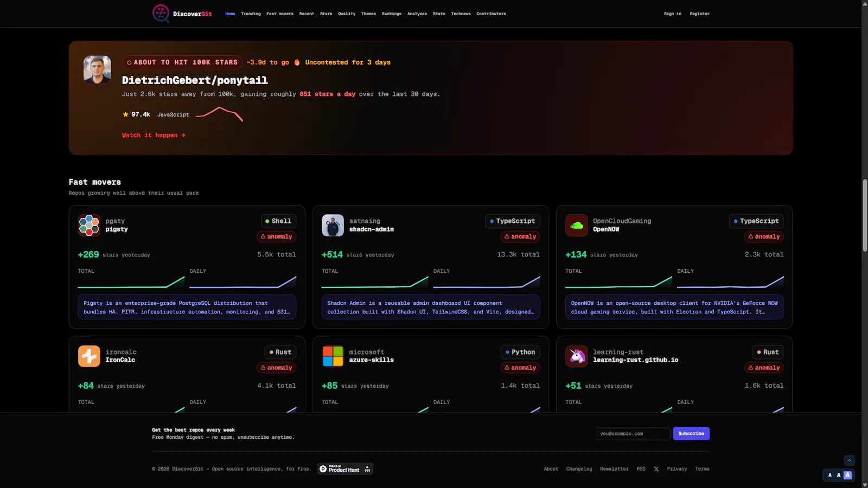Image resolution: width=868 pixels, height=488 pixels.
Task: Click the anomaly tag on OpenNOW card
Action: [764, 236]
